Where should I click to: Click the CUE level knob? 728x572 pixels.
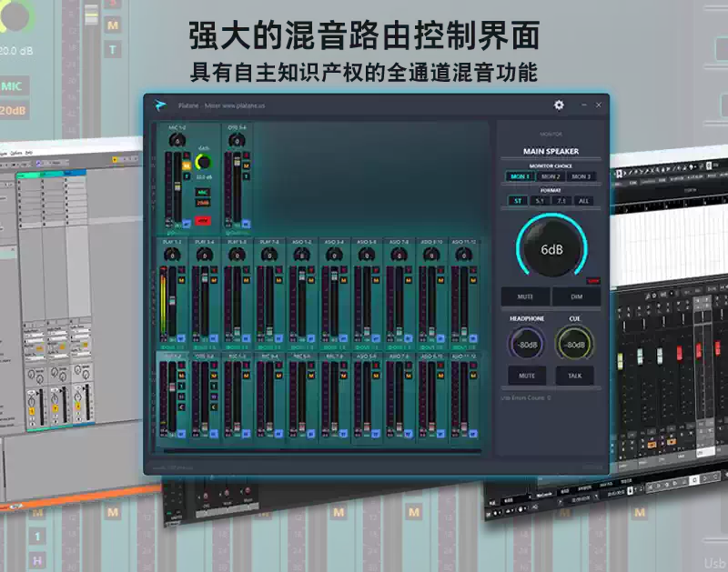pos(574,343)
